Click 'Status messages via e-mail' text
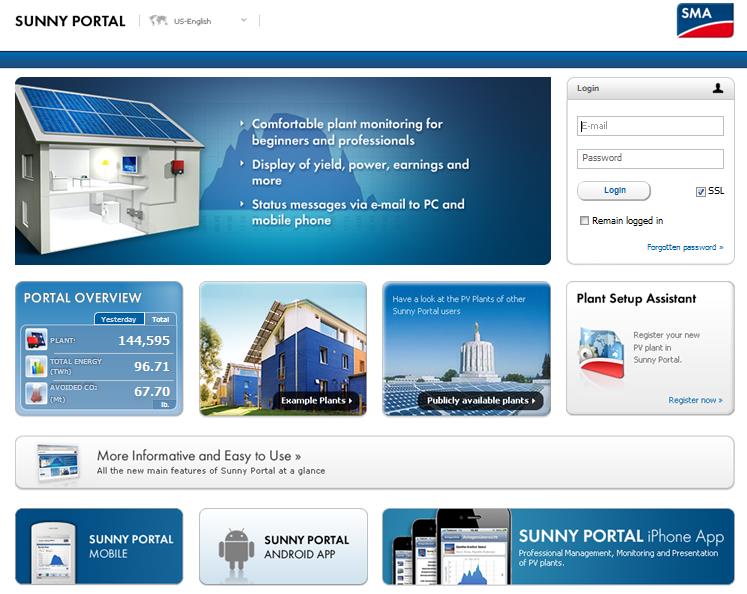The height and width of the screenshot is (594, 747). click(x=358, y=212)
